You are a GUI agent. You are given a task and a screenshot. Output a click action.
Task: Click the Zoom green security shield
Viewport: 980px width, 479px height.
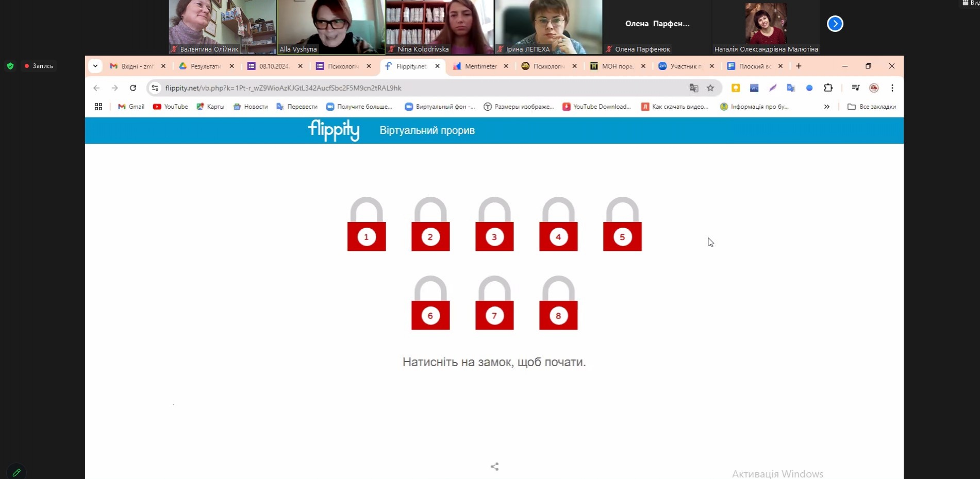click(10, 66)
